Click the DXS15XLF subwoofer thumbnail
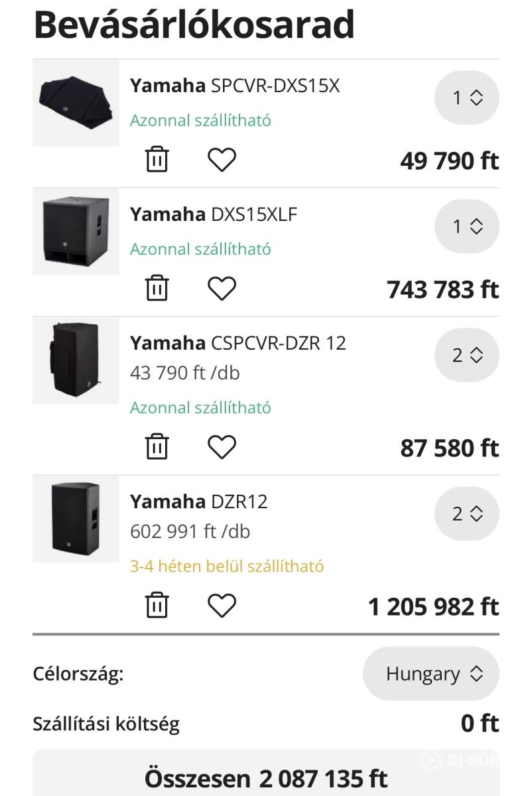The image size is (532, 796). [76, 232]
